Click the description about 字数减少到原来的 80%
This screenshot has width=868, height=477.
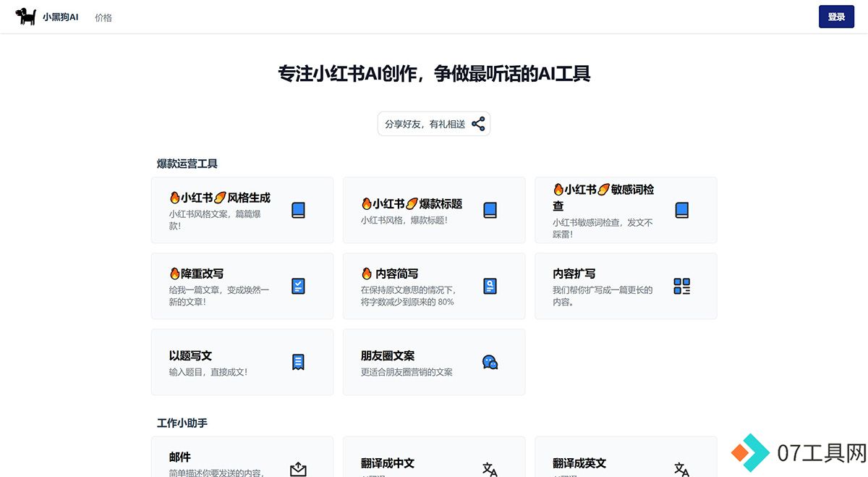point(408,295)
